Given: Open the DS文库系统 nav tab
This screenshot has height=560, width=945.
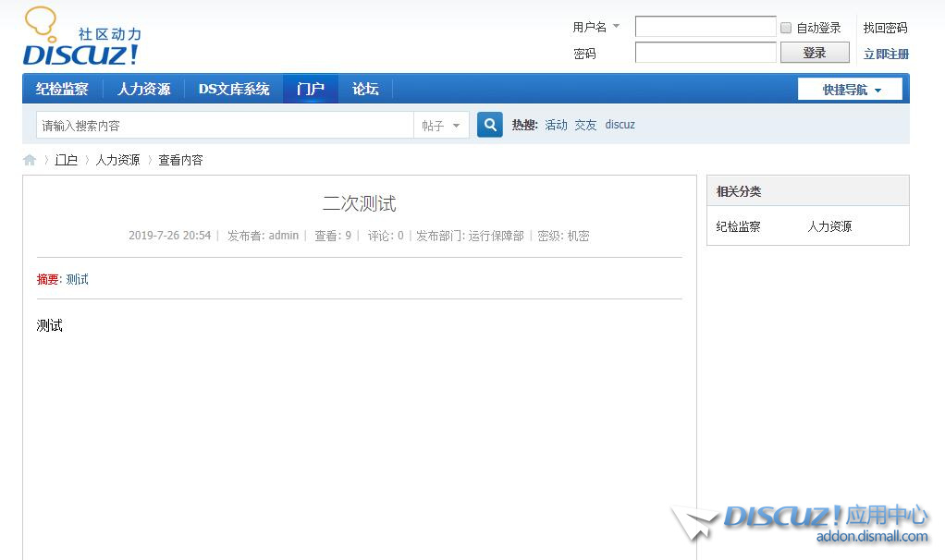Looking at the screenshot, I should pos(234,89).
